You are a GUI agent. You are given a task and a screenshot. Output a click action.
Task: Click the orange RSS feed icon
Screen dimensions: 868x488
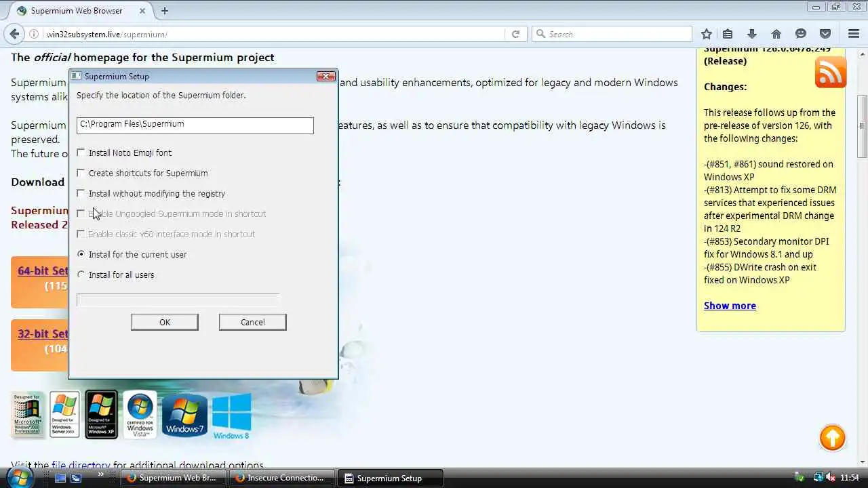pos(831,72)
